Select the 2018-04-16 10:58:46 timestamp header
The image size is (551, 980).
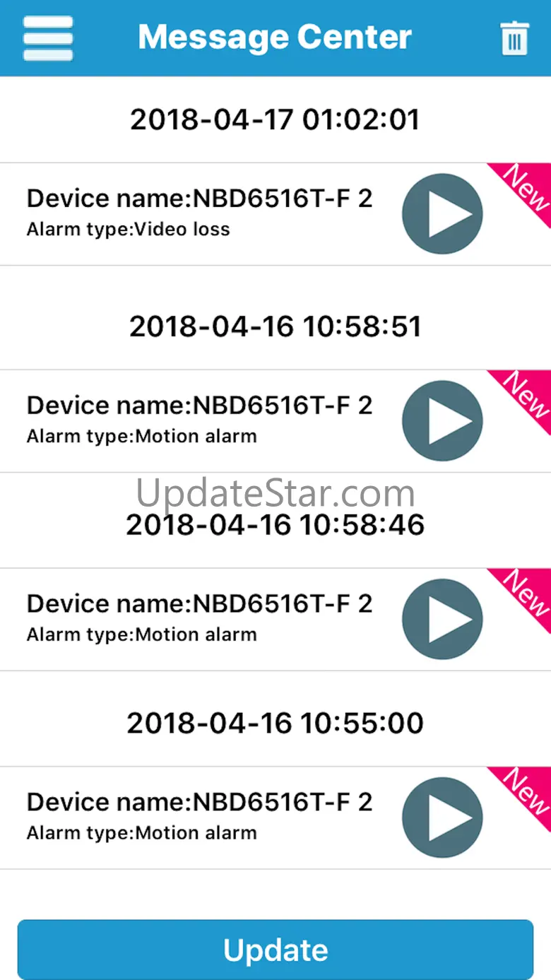[275, 525]
